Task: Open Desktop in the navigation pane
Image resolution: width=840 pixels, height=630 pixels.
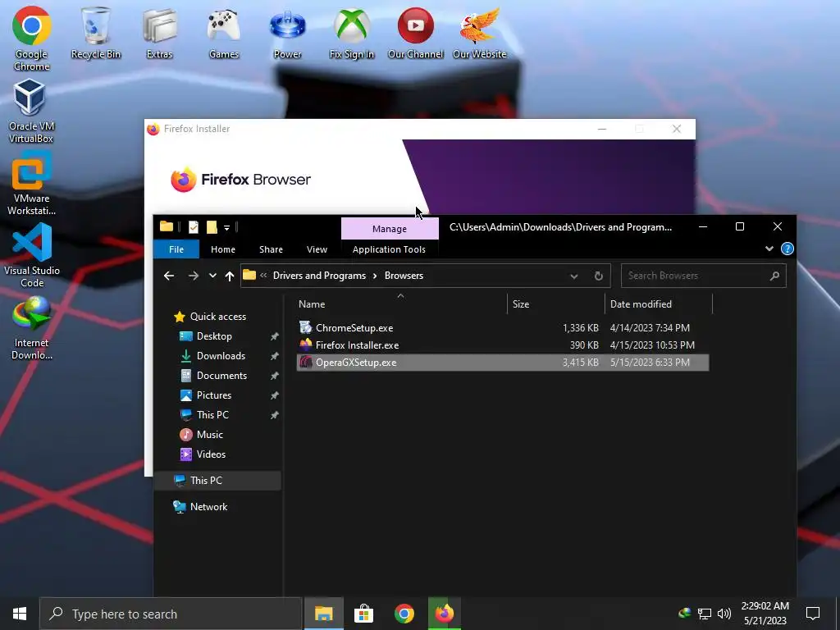Action: click(x=214, y=336)
